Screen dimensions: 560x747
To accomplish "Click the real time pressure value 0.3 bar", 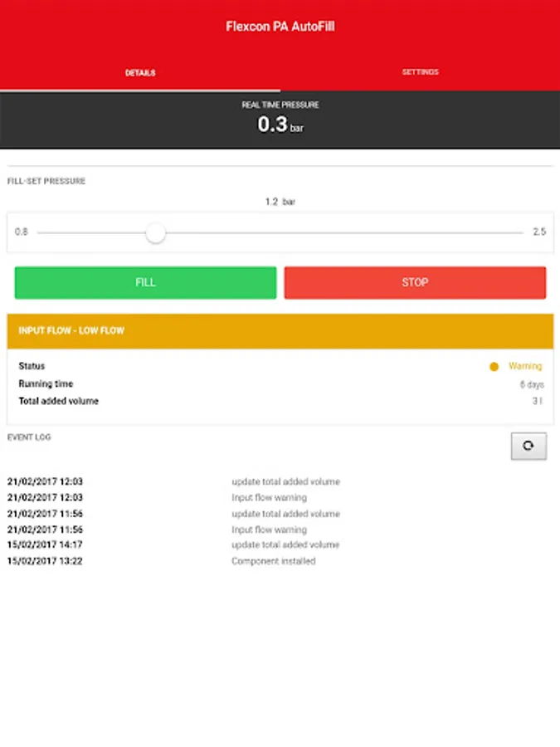I will [x=280, y=124].
